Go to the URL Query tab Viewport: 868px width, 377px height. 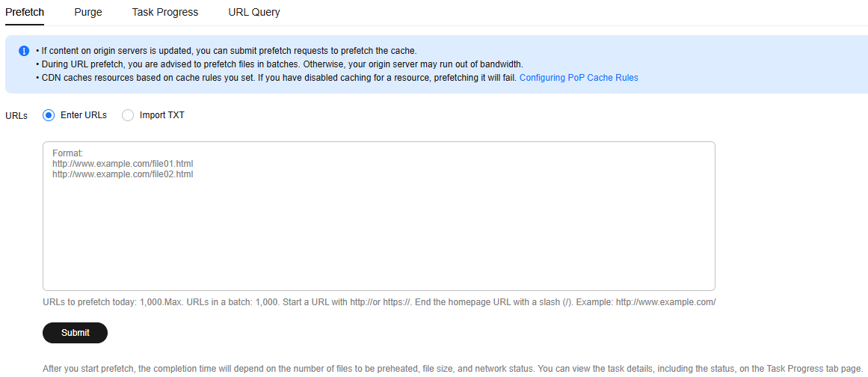click(x=254, y=12)
